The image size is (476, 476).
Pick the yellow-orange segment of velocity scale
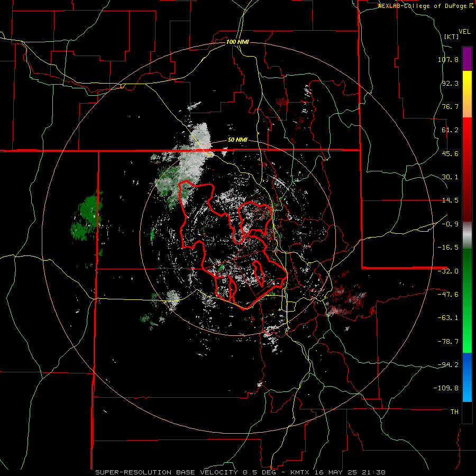(467, 94)
